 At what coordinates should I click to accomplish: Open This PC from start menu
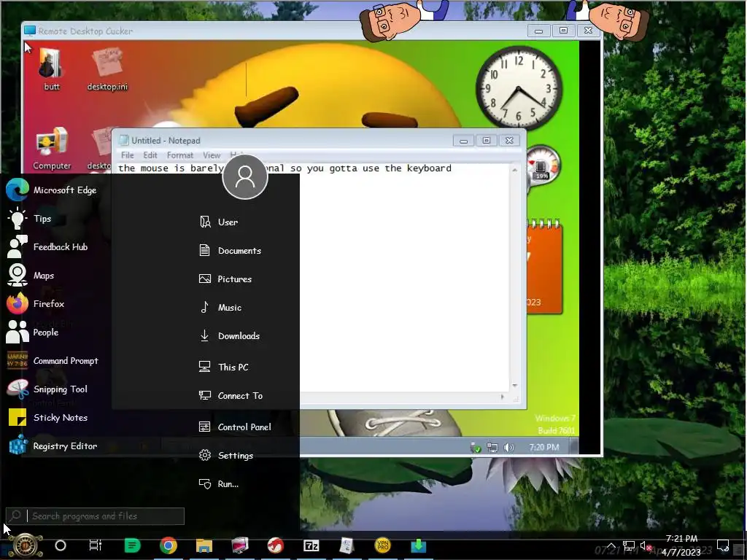224,367
